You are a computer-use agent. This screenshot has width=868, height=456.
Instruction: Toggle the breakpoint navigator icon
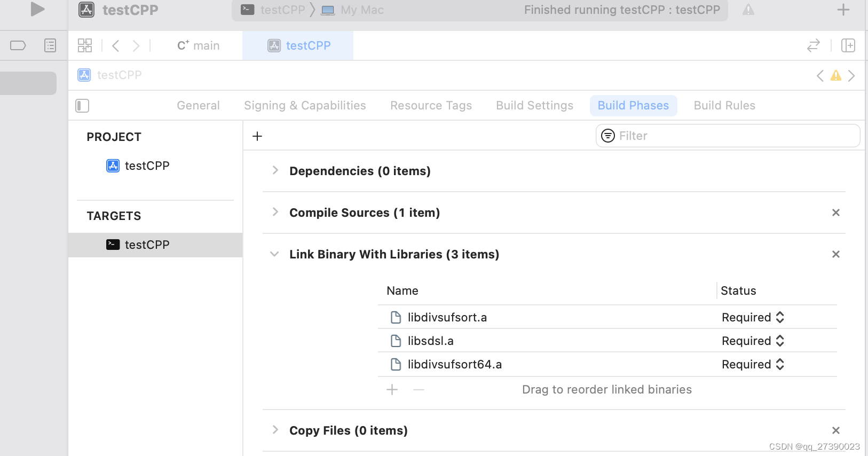18,45
